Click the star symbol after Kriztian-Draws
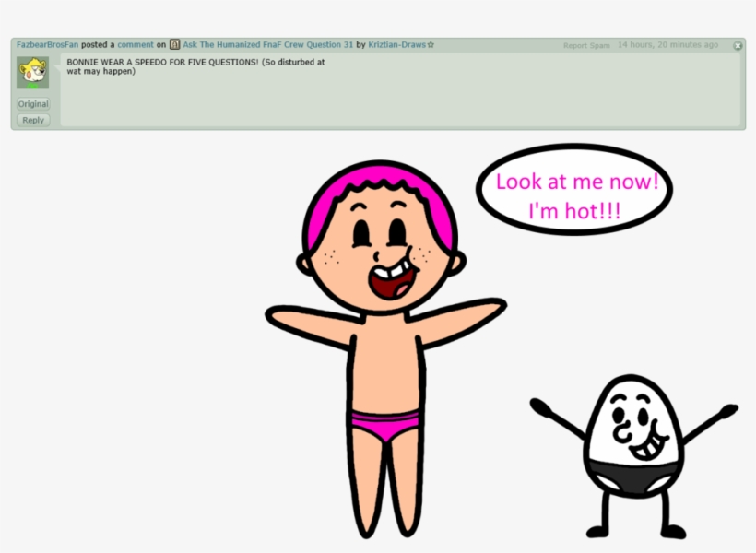Screen dimensions: 756x553 [x=431, y=45]
